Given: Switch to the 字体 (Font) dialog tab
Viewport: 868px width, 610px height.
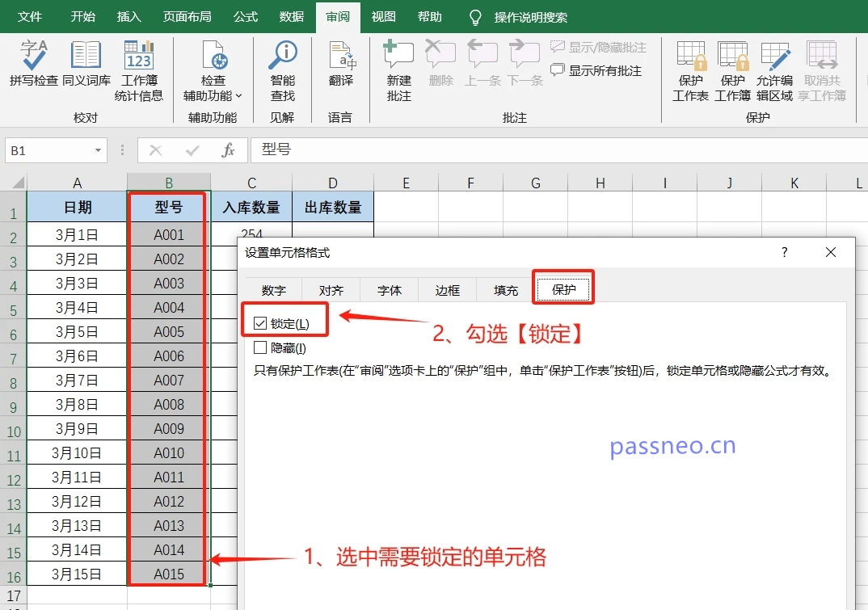Looking at the screenshot, I should (x=389, y=289).
